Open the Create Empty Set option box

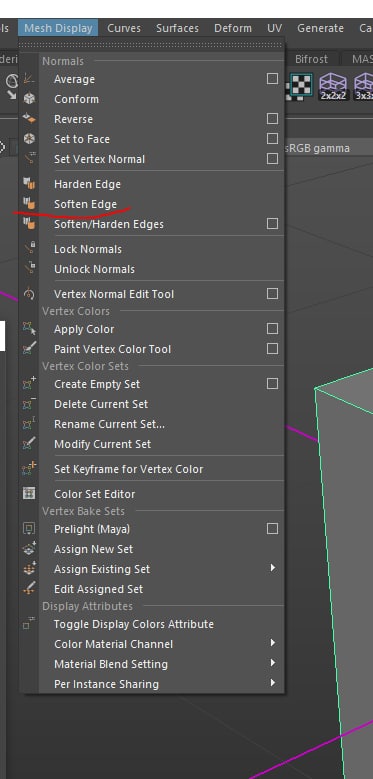(272, 384)
